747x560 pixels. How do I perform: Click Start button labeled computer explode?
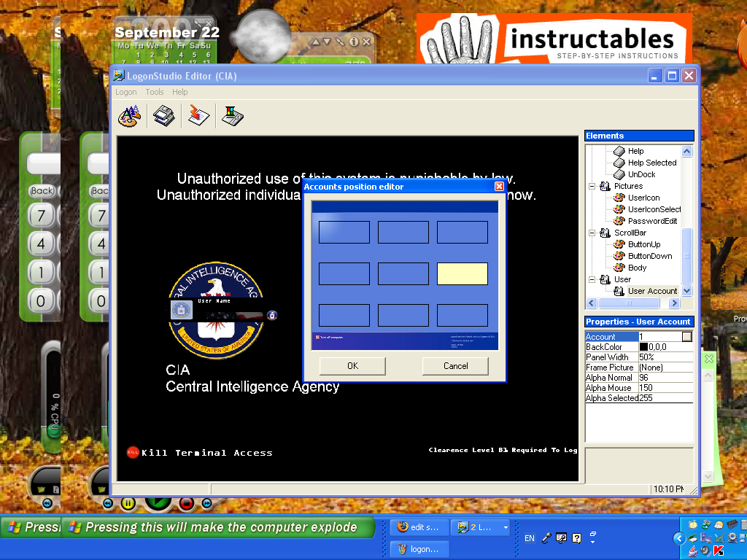pyautogui.click(x=219, y=527)
